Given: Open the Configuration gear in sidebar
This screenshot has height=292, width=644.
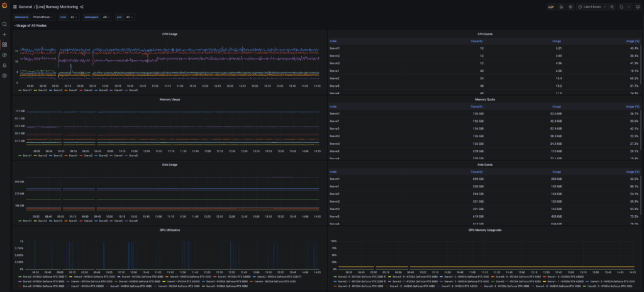Looking at the screenshot, I should [x=4, y=76].
